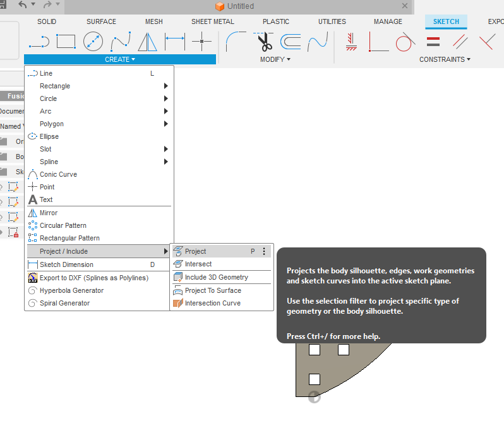
Task: Click the Undo arrow
Action: [23, 4]
